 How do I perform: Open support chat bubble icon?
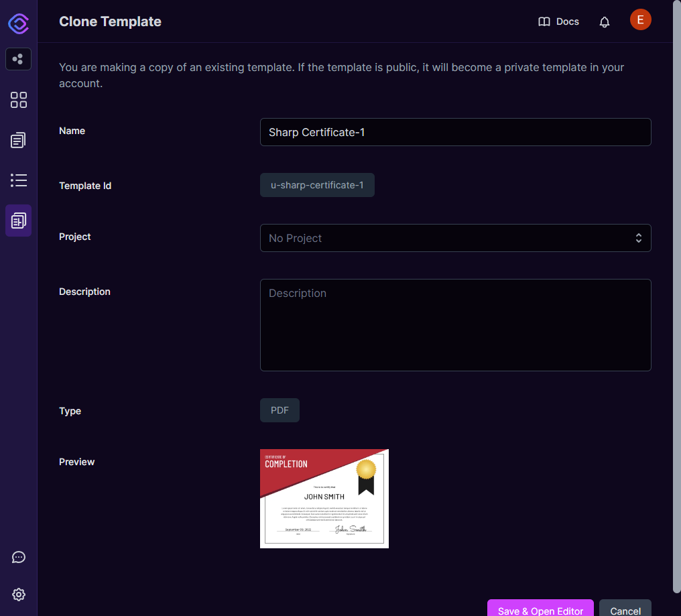click(18, 557)
